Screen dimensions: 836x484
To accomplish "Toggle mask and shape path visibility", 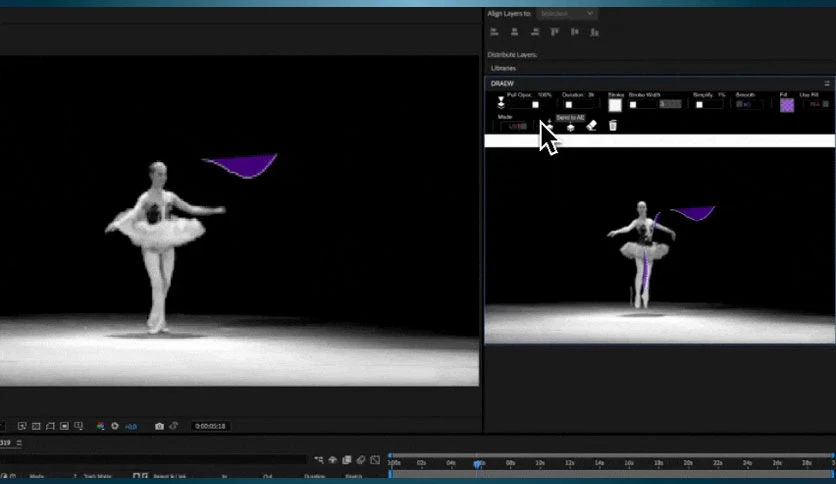I will pos(50,426).
